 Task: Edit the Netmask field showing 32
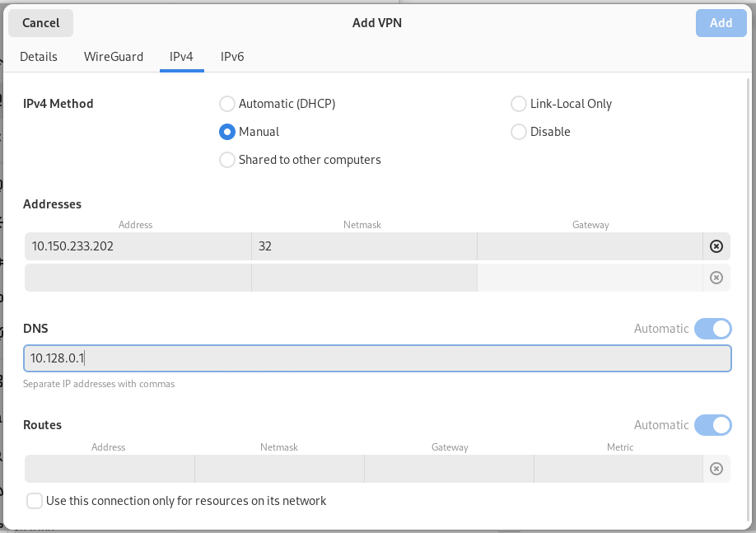pos(364,246)
